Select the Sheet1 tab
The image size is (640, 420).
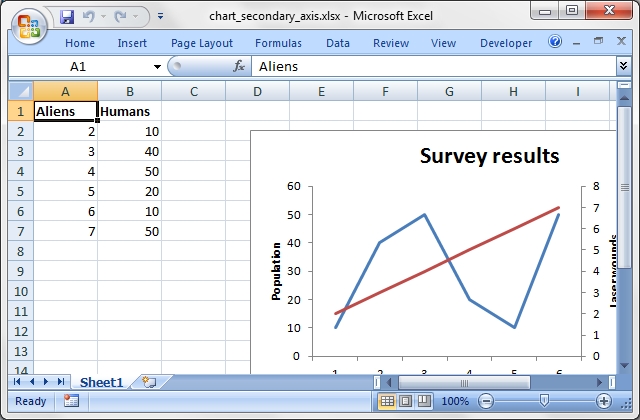101,382
